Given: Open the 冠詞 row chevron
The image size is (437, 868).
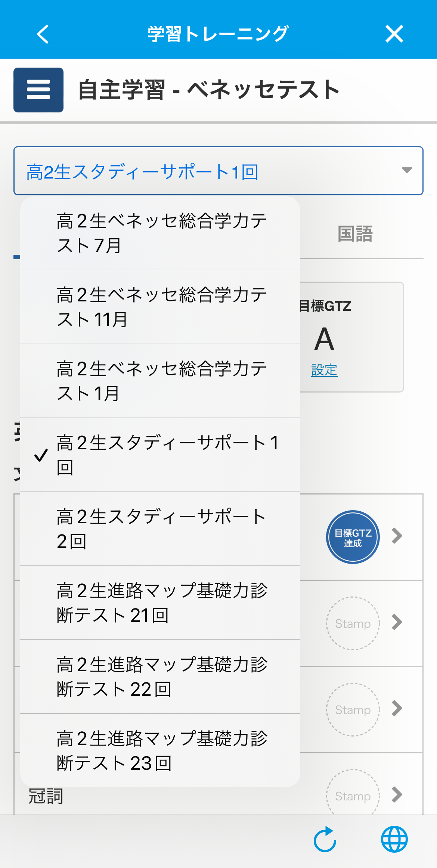Looking at the screenshot, I should pyautogui.click(x=397, y=794).
